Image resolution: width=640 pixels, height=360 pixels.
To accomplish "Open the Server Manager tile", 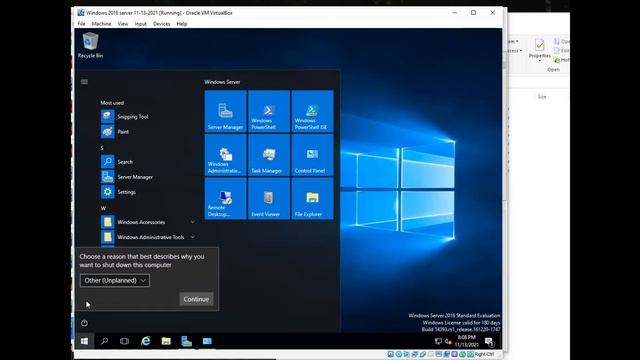I will pos(225,111).
